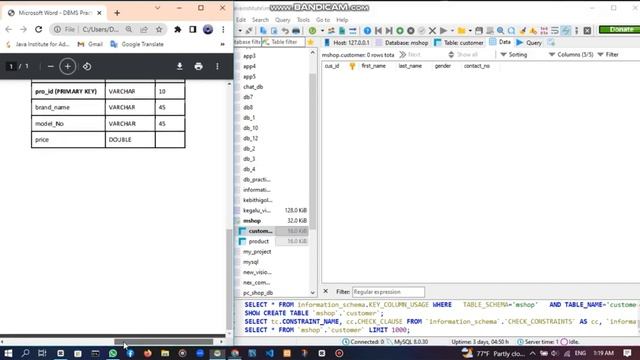The height and width of the screenshot is (360, 640).
Task: Open Chrome extensions puzzle icon
Action: (178, 29)
